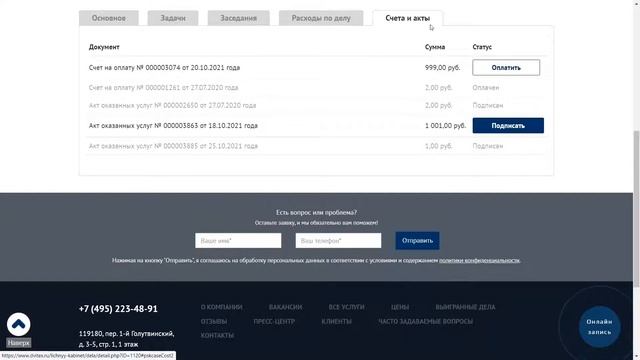The width and height of the screenshot is (640, 360).
Task: Click Подписан status for act 000002650
Action: click(x=488, y=105)
